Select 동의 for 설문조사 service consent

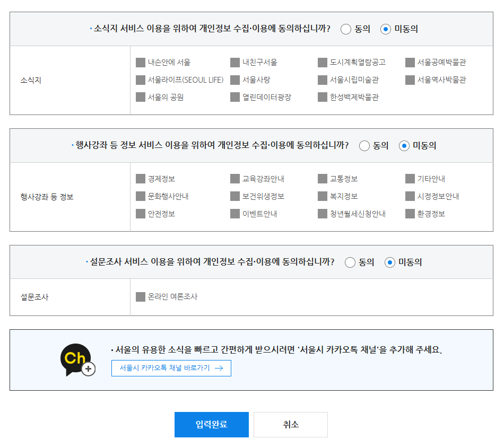[350, 262]
